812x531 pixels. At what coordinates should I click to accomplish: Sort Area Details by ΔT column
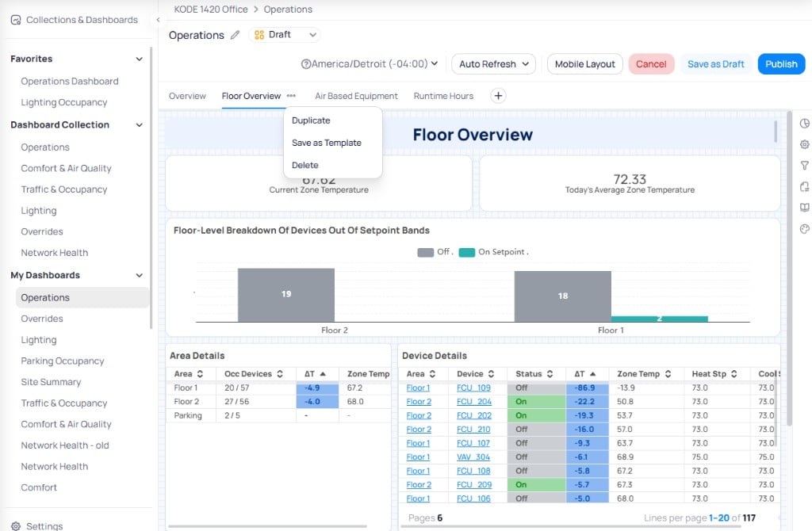[323, 373]
